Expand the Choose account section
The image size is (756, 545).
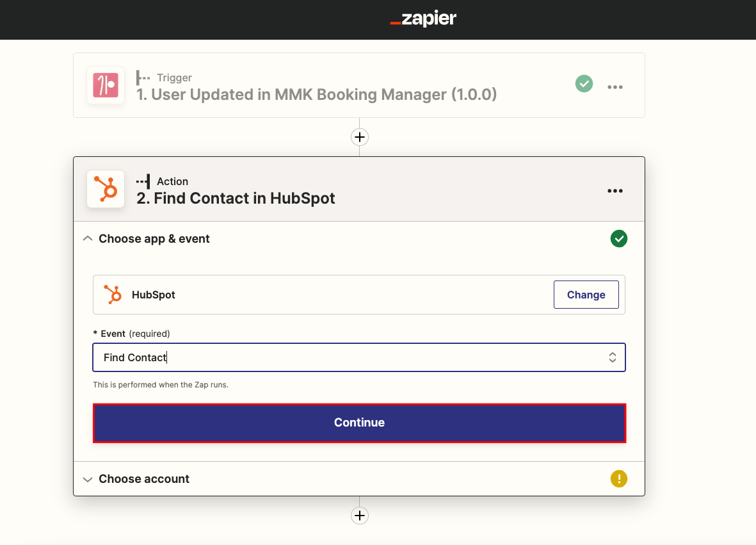pos(87,480)
